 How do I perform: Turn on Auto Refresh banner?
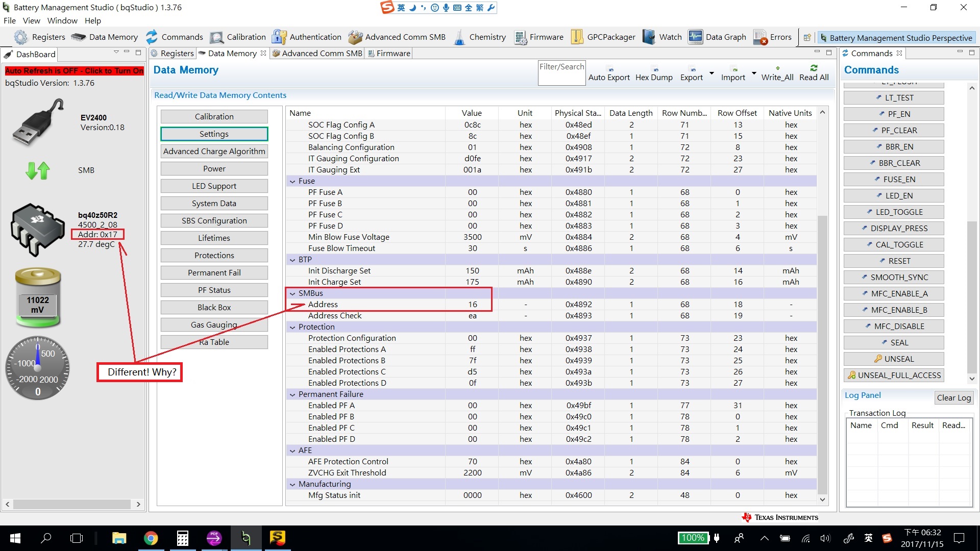pos(75,71)
